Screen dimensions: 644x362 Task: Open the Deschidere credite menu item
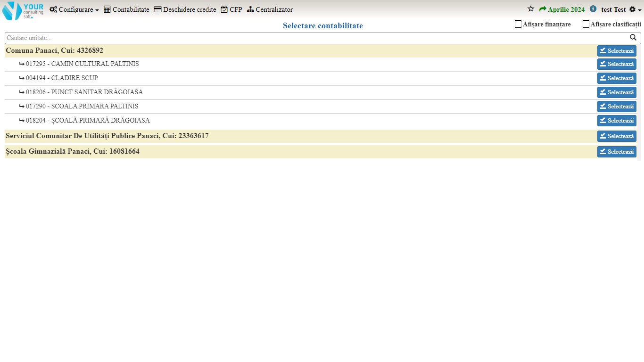[x=185, y=9]
